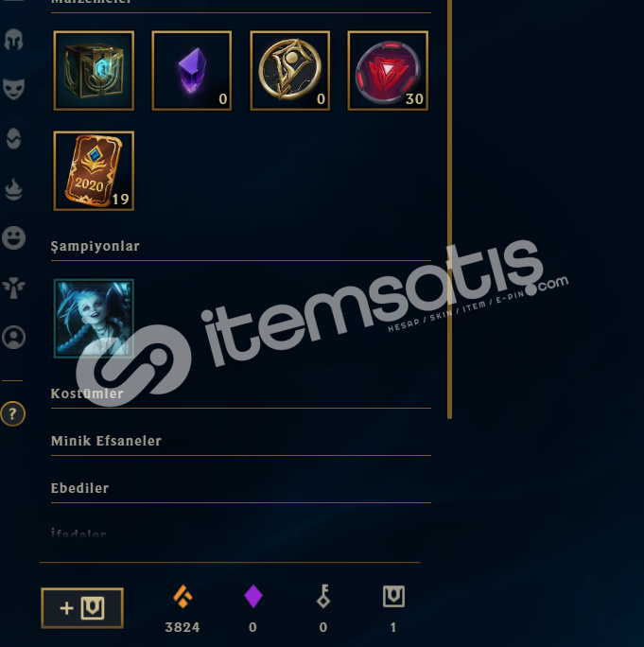Open the question mark help icon

tap(13, 414)
